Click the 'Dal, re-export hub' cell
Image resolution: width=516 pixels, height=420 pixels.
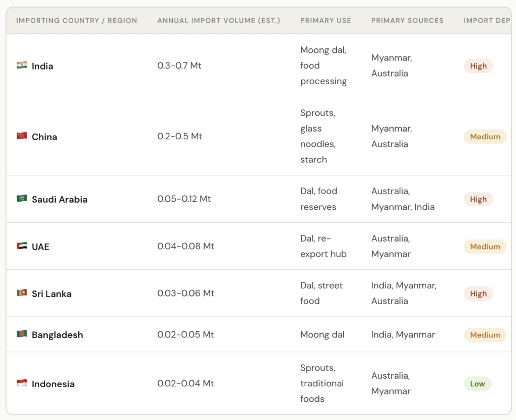pos(323,246)
